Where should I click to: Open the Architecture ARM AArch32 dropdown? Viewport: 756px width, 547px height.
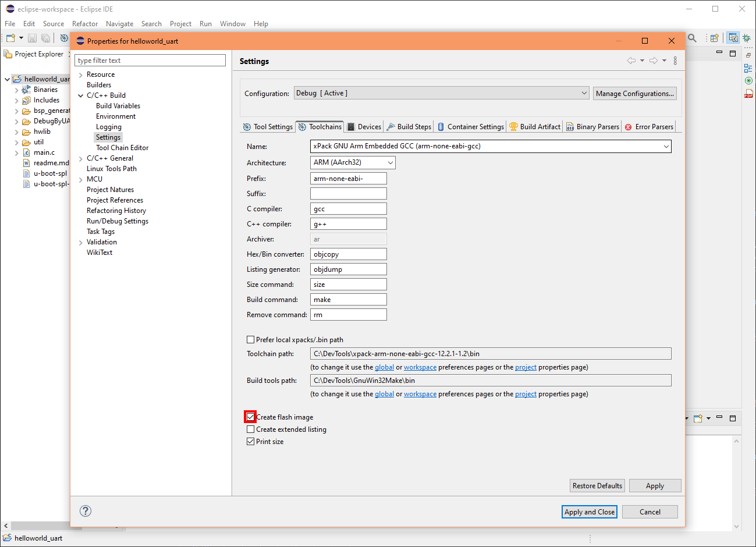(390, 162)
